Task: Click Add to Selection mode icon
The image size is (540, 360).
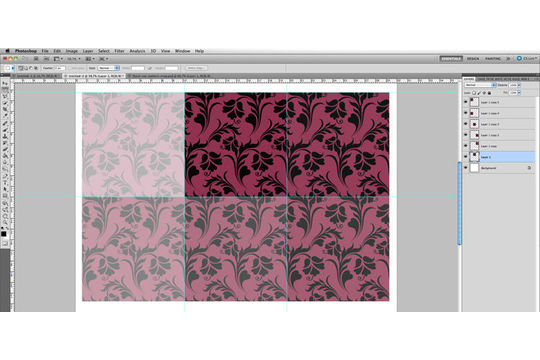Action: (x=26, y=68)
